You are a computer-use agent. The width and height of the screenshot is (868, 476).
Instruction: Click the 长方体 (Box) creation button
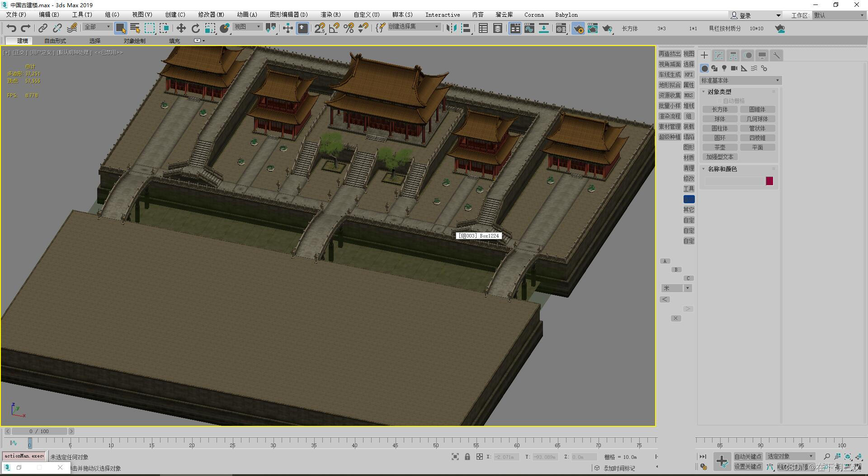[x=720, y=109]
